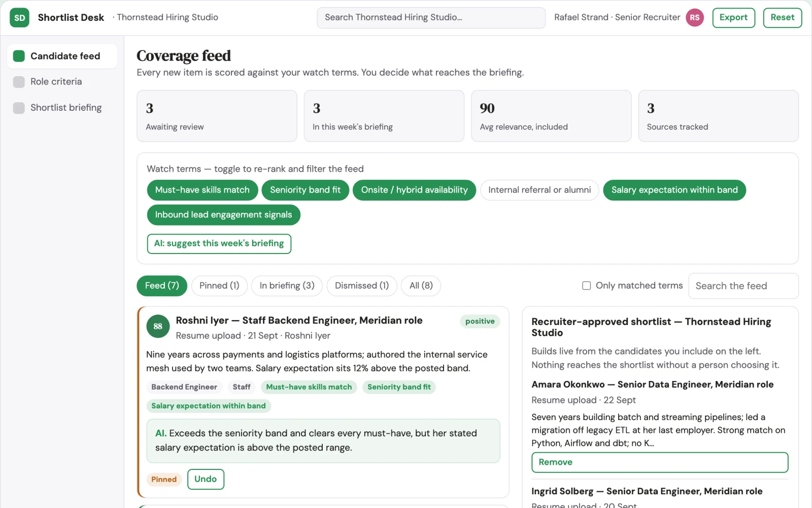The width and height of the screenshot is (812, 508).
Task: Click the Backend Engineer tag
Action: coord(184,387)
